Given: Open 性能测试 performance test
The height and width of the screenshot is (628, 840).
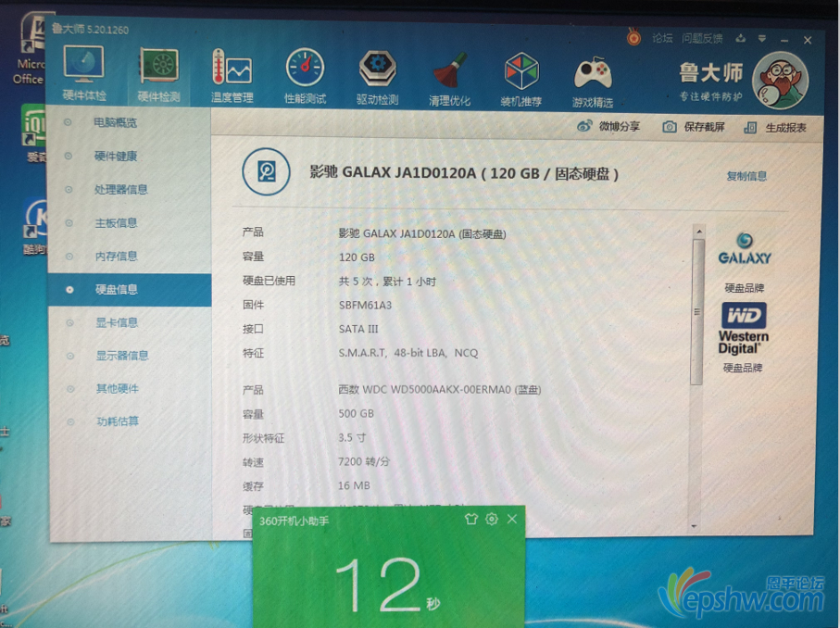Looking at the screenshot, I should 305,76.
